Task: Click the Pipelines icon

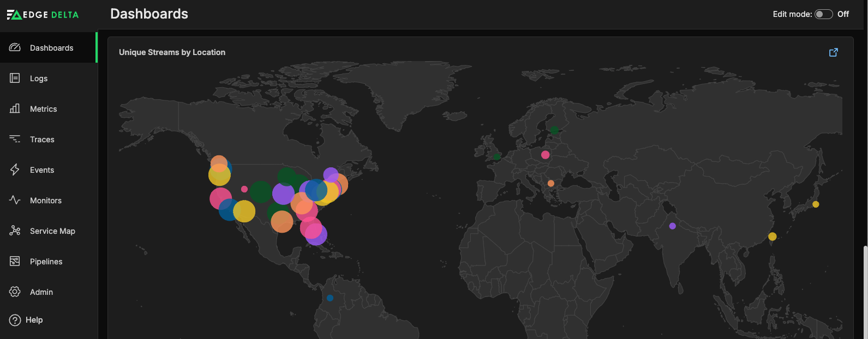Action: tap(15, 262)
